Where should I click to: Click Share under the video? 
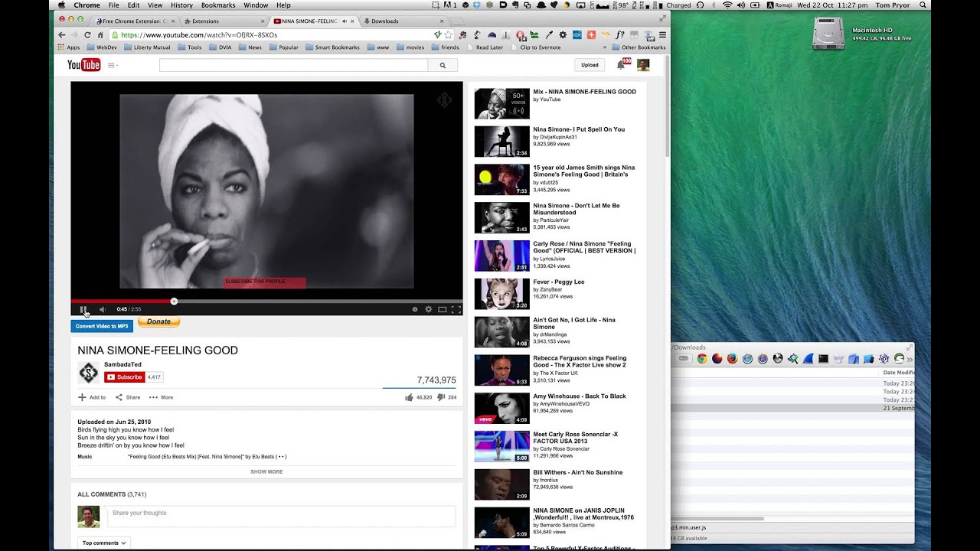[x=128, y=397]
